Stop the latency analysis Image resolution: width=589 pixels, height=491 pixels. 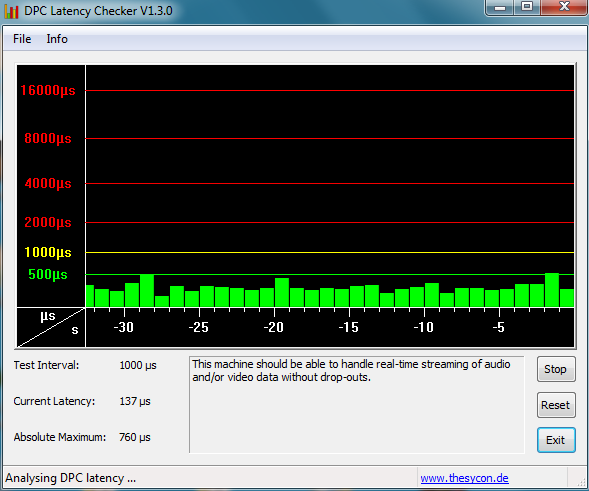point(556,369)
